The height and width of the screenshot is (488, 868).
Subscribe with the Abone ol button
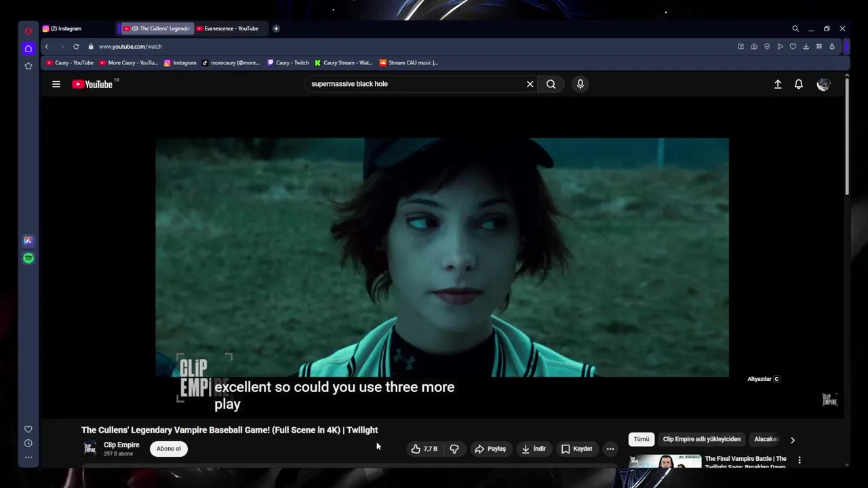[169, 449]
